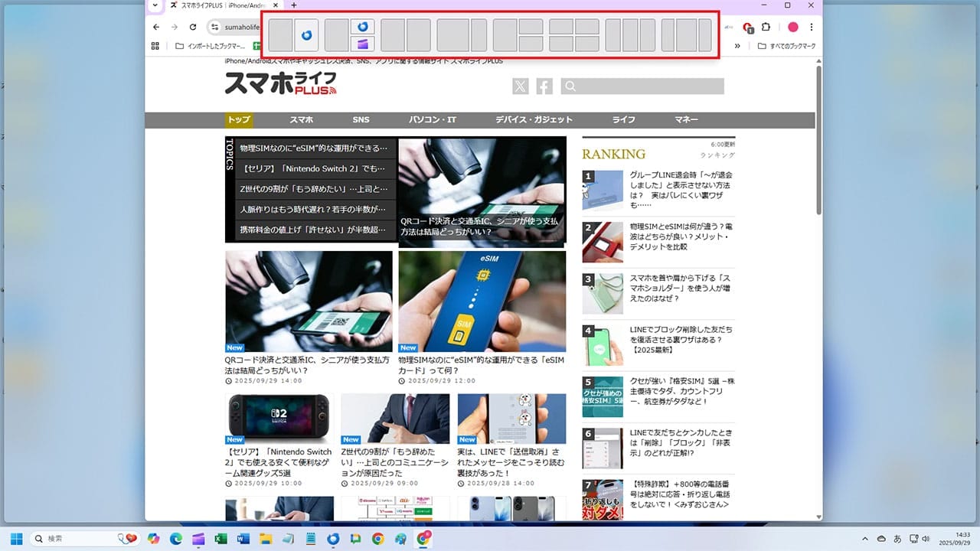Click the Chrome profile avatar icon
The height and width of the screenshot is (551, 980).
pyautogui.click(x=793, y=28)
